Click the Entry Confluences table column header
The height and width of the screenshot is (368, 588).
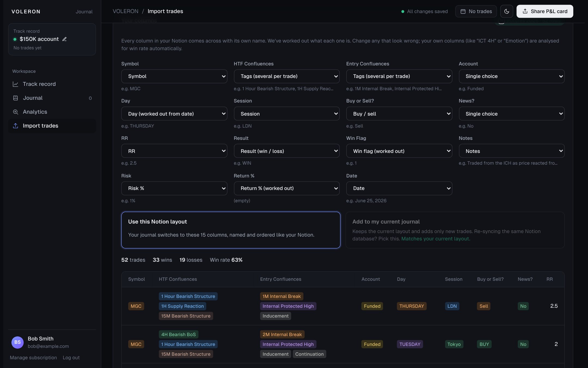(x=281, y=279)
